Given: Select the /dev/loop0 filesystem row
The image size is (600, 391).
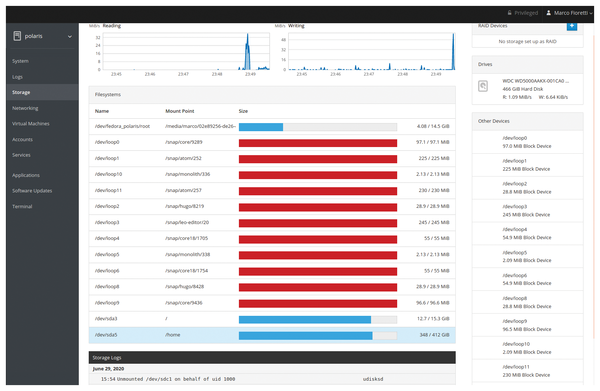Looking at the screenshot, I should tap(272, 142).
